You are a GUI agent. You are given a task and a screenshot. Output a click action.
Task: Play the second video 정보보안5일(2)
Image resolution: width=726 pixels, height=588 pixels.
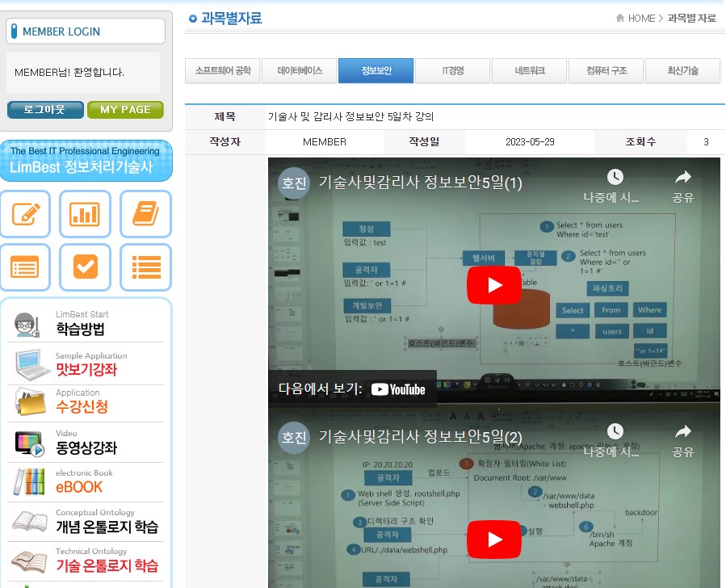[x=494, y=540]
